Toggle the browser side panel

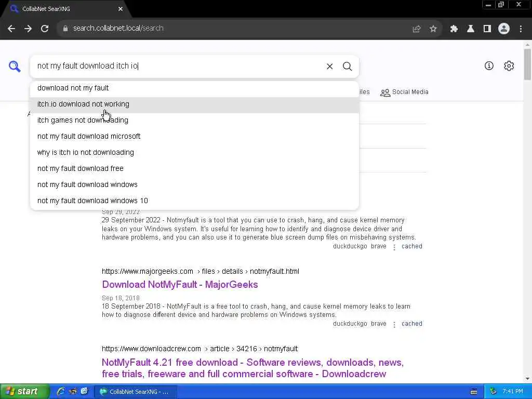click(487, 29)
